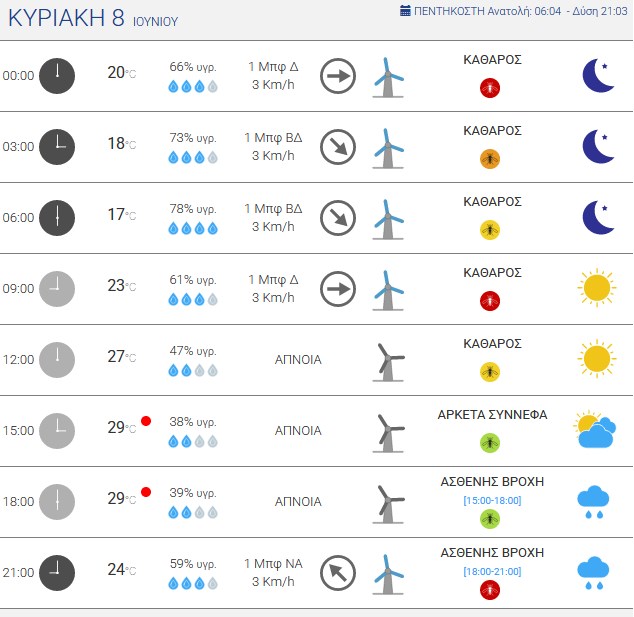Click the partly cloudy icon at 15:00
The height and width of the screenshot is (617, 634).
(595, 430)
